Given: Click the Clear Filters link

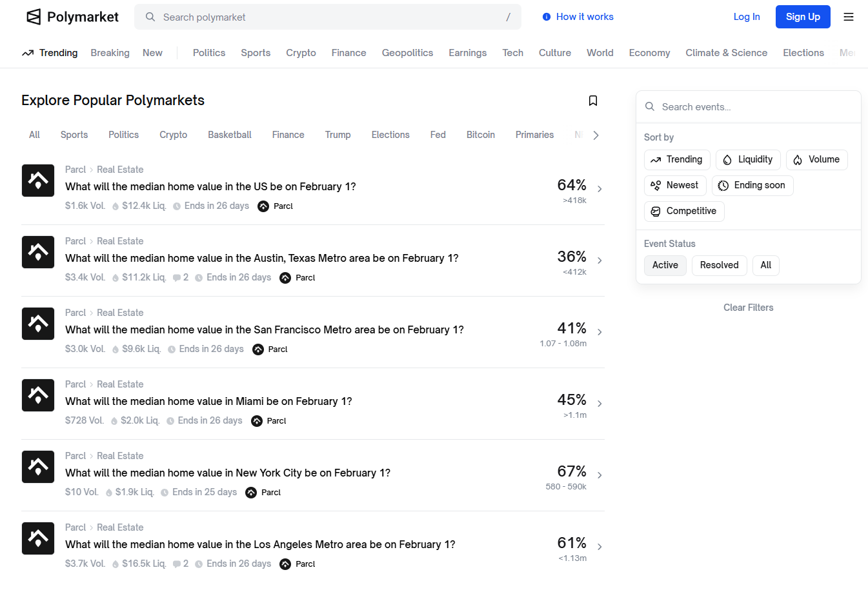Looking at the screenshot, I should click(x=748, y=308).
